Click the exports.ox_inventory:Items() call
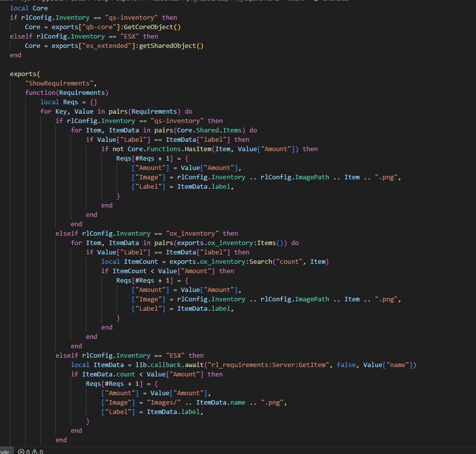This screenshot has width=476, height=454. 230,243
